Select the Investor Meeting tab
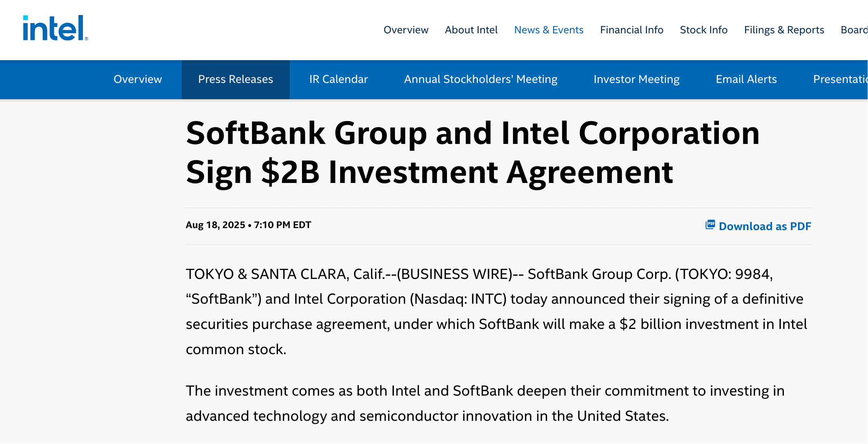Viewport: 868px width, 444px height. coord(636,79)
